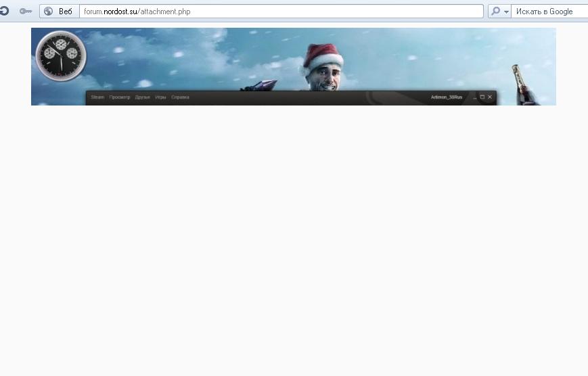Click the 'Искать в Google' search field
The width and height of the screenshot is (588, 376).
(549, 11)
